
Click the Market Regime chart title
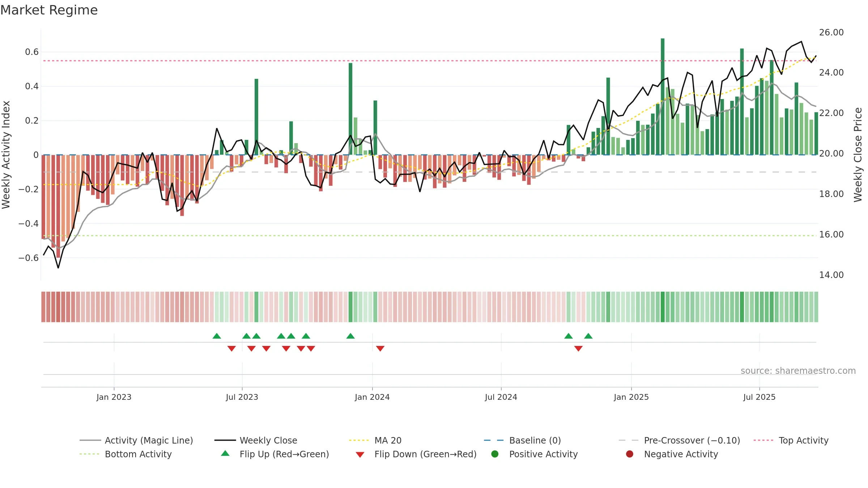[49, 10]
